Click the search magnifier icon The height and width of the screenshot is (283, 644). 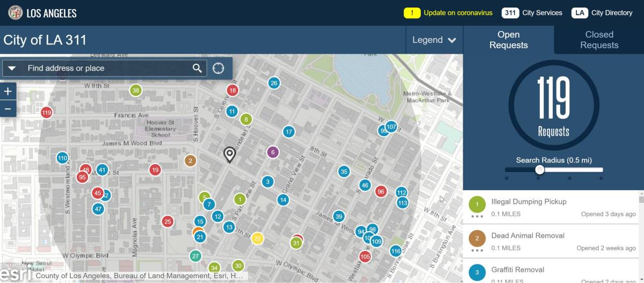(197, 68)
